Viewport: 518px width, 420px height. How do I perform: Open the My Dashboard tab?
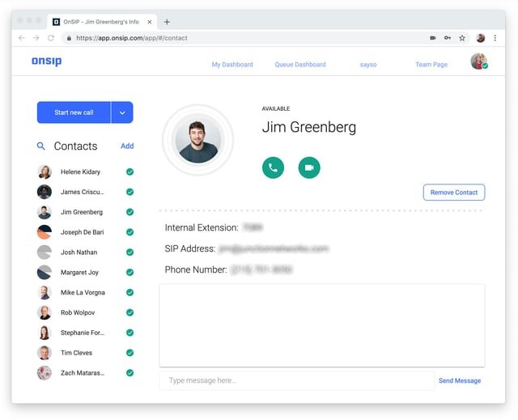[232, 65]
